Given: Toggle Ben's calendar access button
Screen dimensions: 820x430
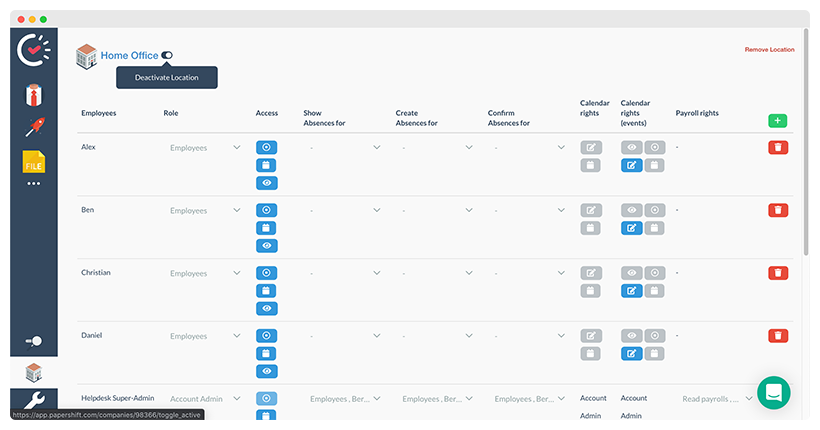Looking at the screenshot, I should tap(266, 228).
